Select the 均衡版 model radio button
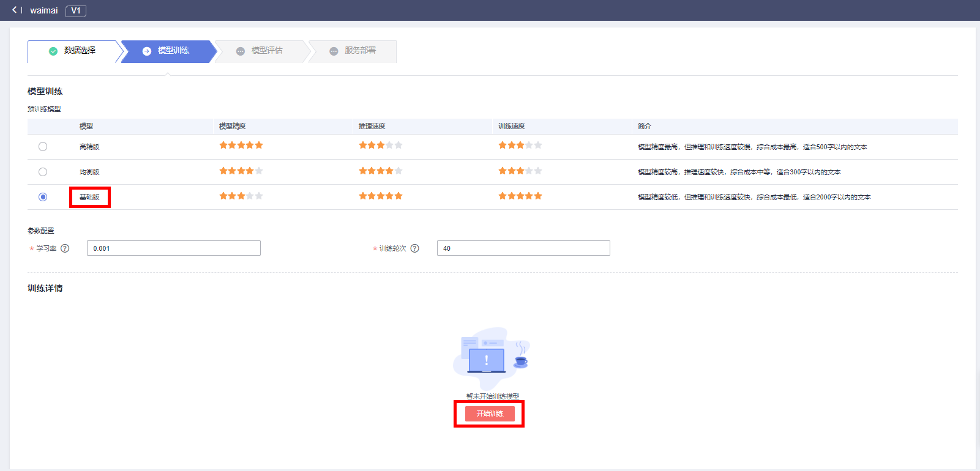 (x=43, y=172)
